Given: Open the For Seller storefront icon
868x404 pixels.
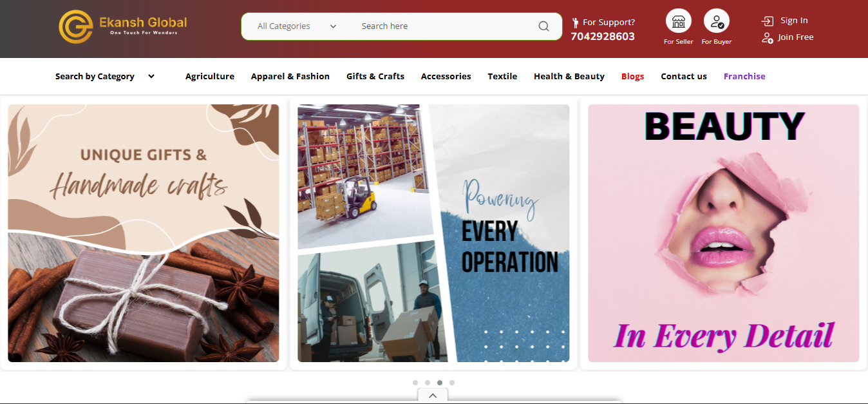Looking at the screenshot, I should tap(678, 22).
